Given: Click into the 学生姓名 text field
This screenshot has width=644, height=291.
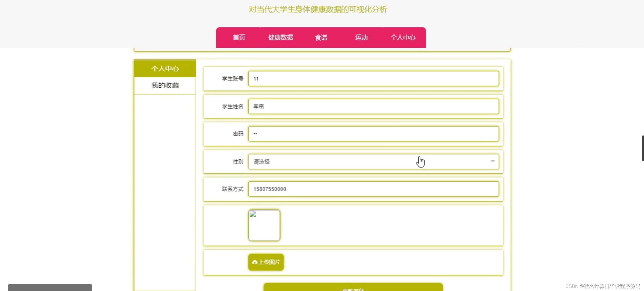Looking at the screenshot, I should click(x=373, y=106).
